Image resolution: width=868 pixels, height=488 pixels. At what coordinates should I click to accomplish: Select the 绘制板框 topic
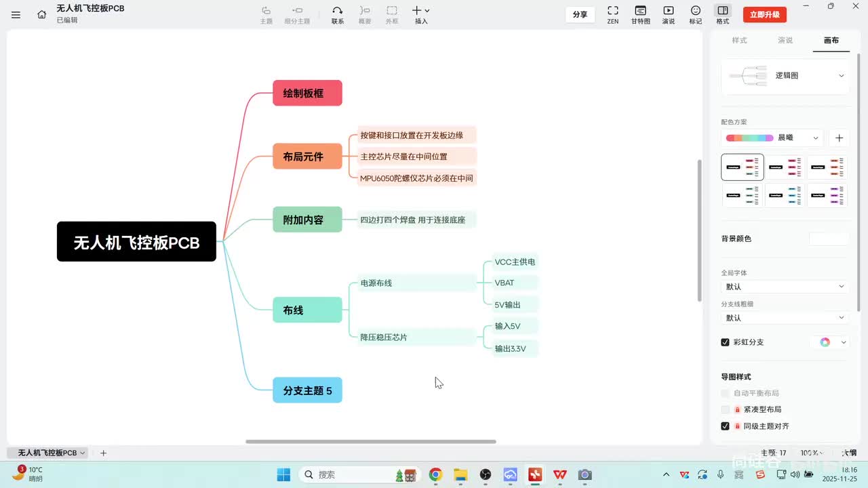click(x=307, y=93)
